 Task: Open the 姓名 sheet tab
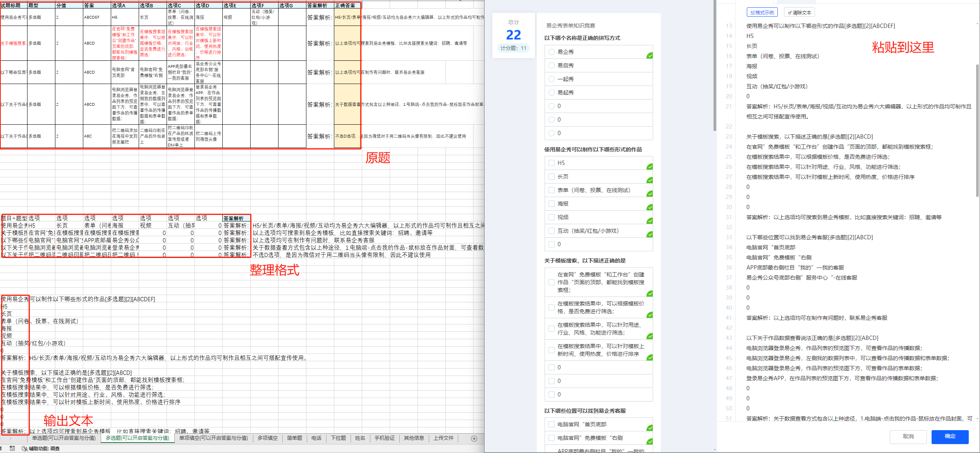(x=360, y=438)
